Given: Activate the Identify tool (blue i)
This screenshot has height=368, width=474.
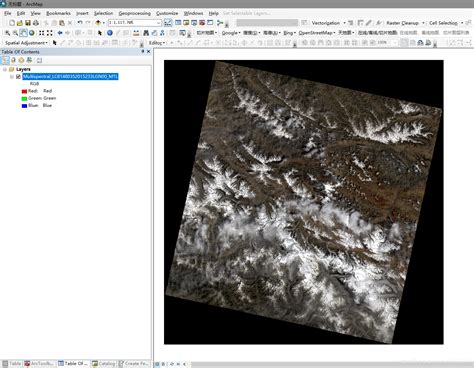Looking at the screenshot, I should pos(110,33).
